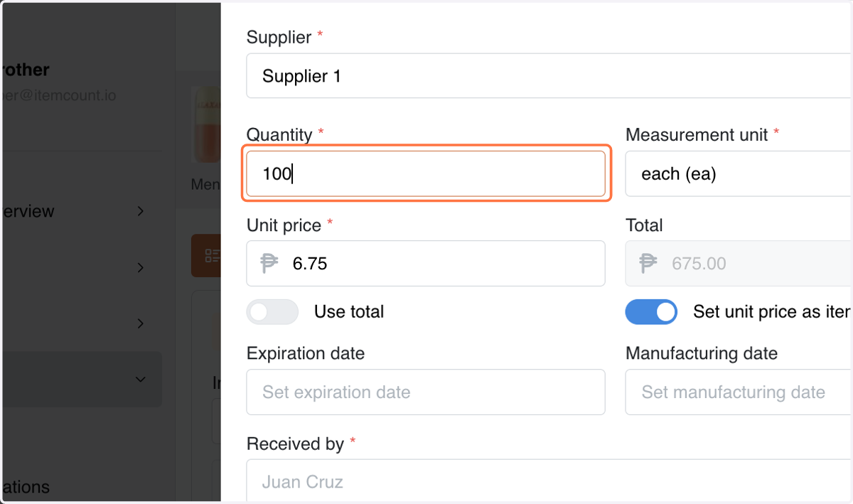Click the Unit price input field
853x504 pixels.
pyautogui.click(x=426, y=264)
